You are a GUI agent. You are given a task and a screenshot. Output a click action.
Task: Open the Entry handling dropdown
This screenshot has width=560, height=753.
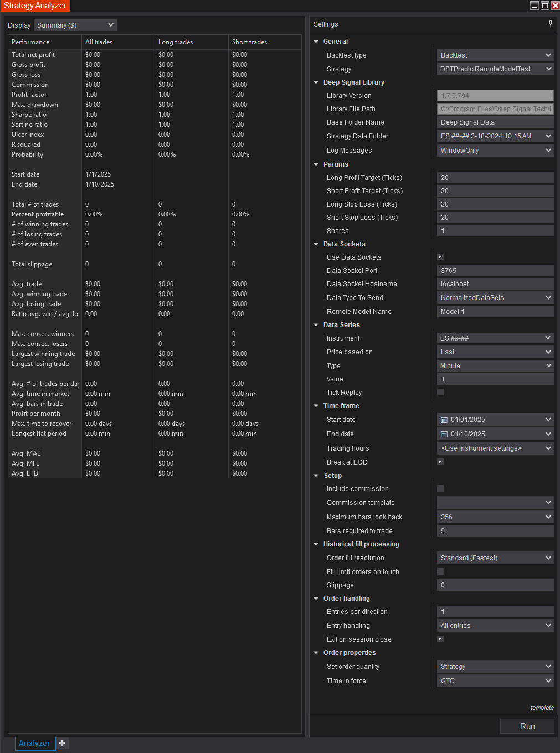pos(495,626)
